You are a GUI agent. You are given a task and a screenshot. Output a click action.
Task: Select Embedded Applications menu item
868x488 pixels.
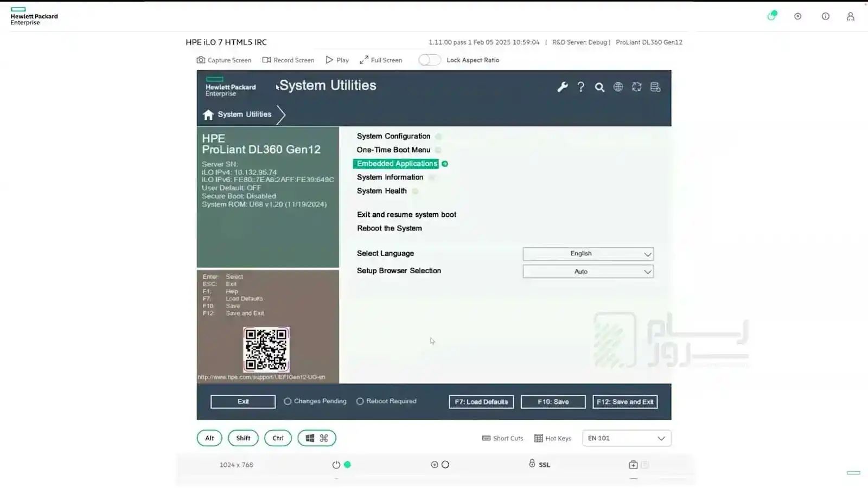click(397, 164)
